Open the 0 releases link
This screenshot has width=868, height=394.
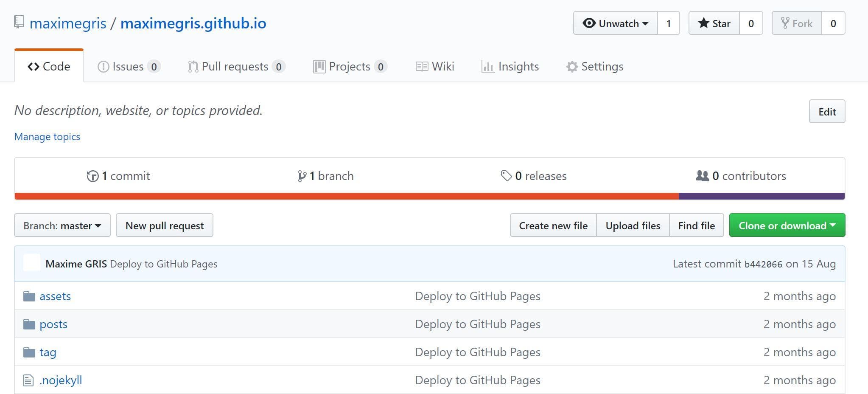pyautogui.click(x=534, y=176)
